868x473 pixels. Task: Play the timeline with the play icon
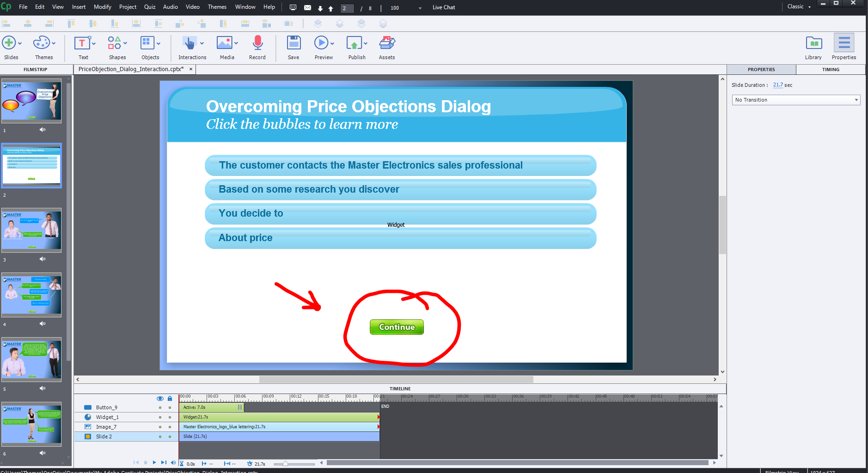pos(154,462)
